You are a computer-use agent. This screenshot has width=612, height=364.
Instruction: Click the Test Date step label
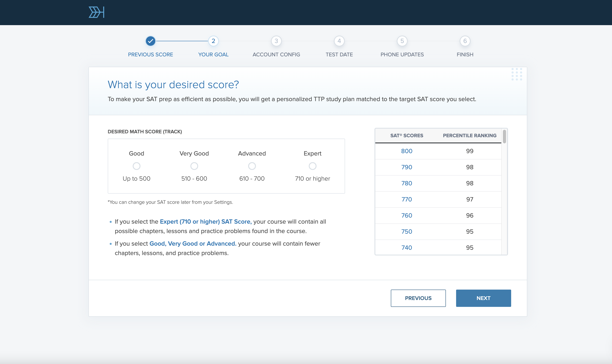point(339,54)
